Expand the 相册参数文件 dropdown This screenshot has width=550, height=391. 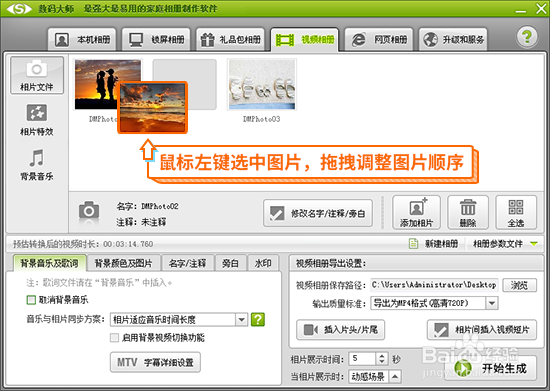click(x=505, y=244)
